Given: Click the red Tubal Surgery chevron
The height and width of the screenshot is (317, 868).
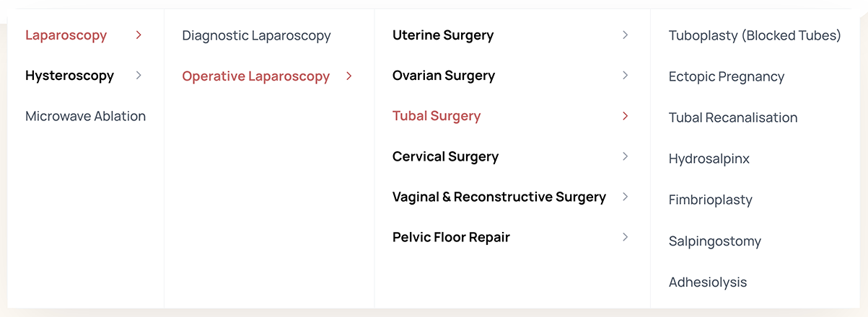Looking at the screenshot, I should 626,115.
